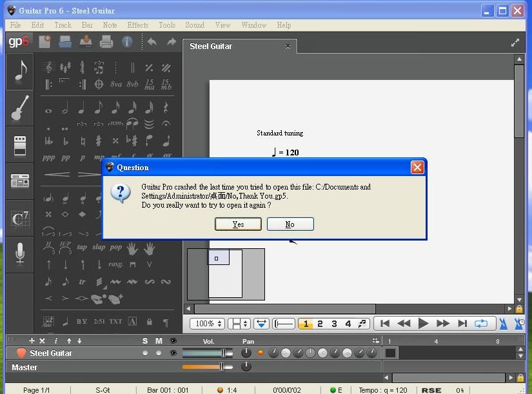This screenshot has height=394, width=532.
Task: Open the Edition panel with the eighth-note icon
Action: pos(20,71)
